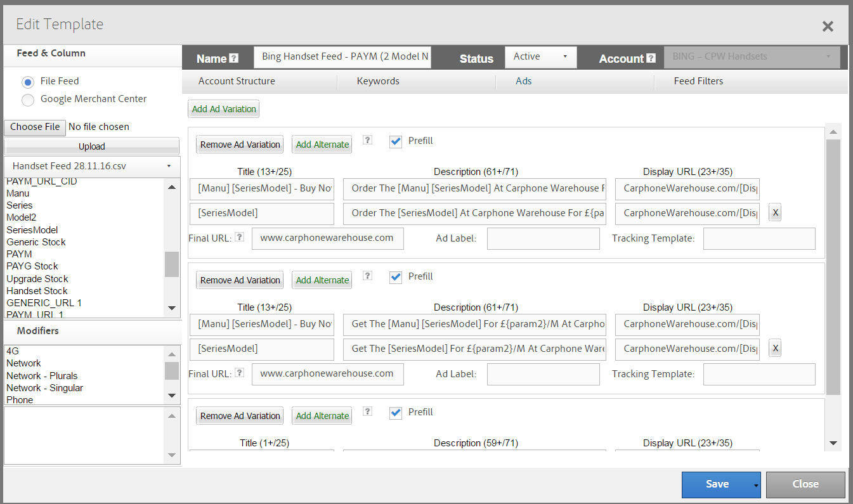The image size is (853, 504).
Task: Remove the Title (1+/25) ad variation
Action: pos(240,416)
